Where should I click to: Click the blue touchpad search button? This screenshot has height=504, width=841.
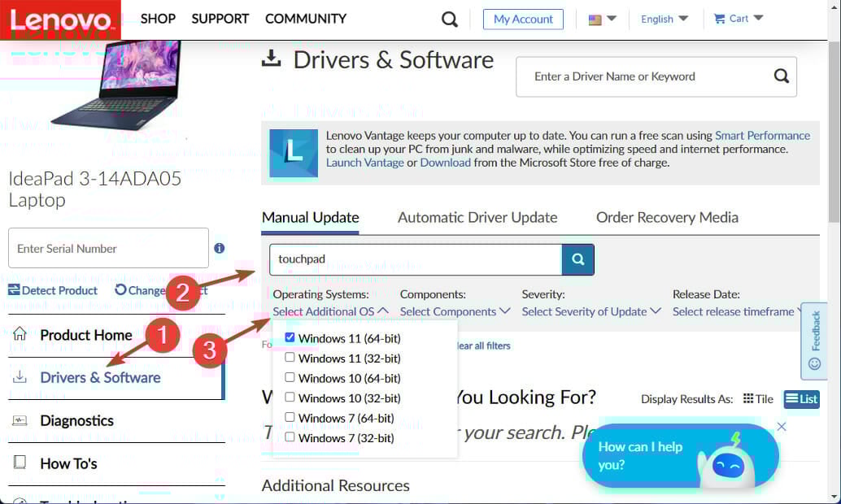click(577, 259)
